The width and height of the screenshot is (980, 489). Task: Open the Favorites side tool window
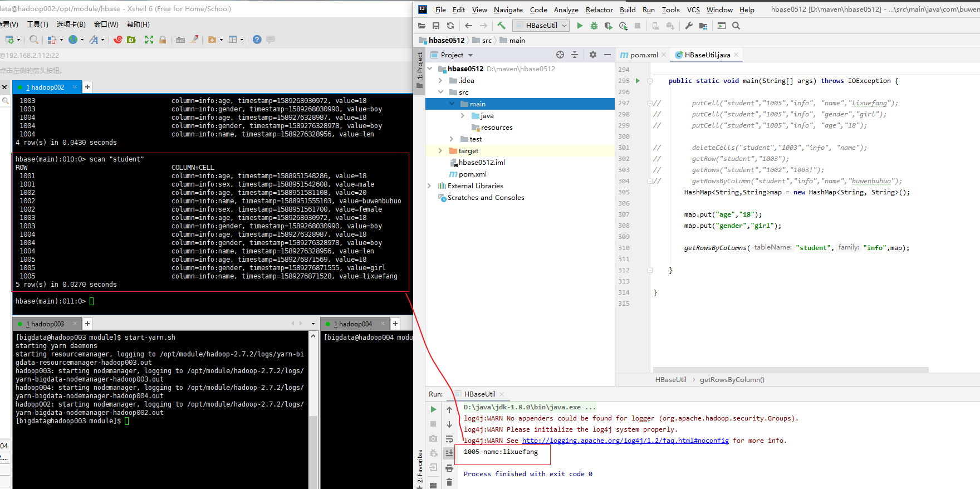[420, 468]
